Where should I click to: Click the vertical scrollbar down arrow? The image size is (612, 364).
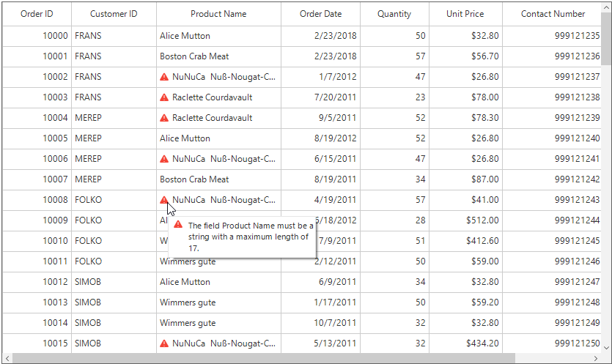606,348
